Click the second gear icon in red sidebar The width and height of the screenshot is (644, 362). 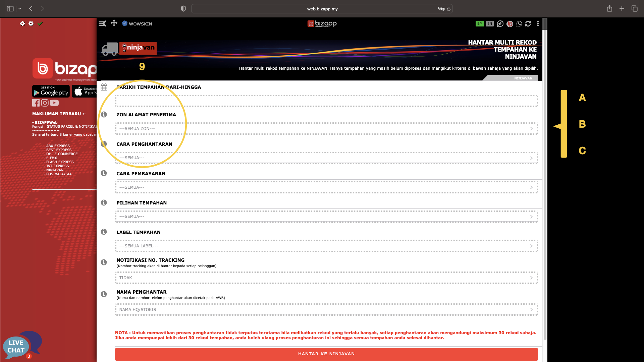coord(31,23)
